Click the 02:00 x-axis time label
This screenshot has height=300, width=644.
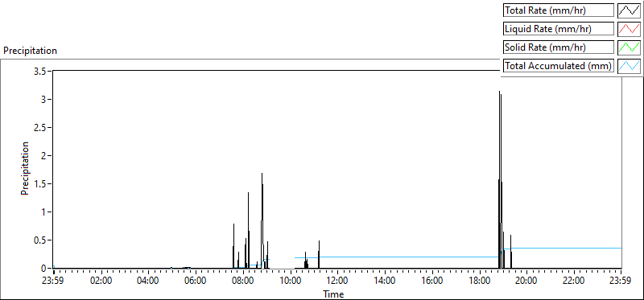tap(101, 282)
